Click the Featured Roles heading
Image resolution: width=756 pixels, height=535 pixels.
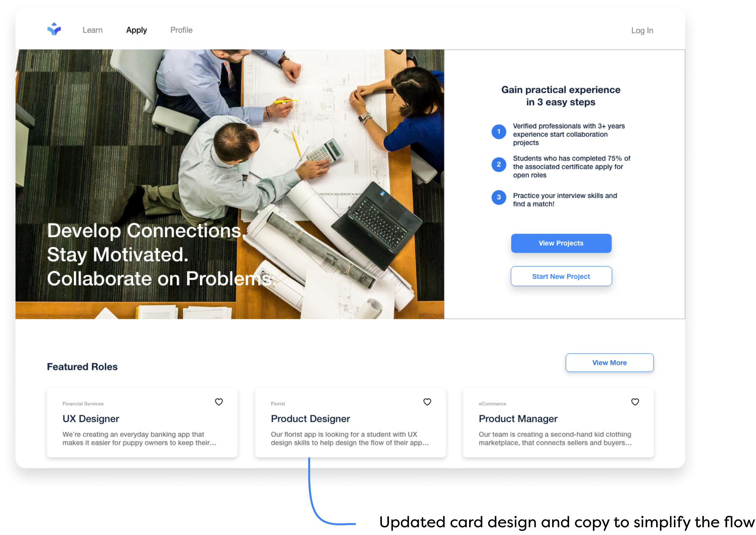click(82, 367)
